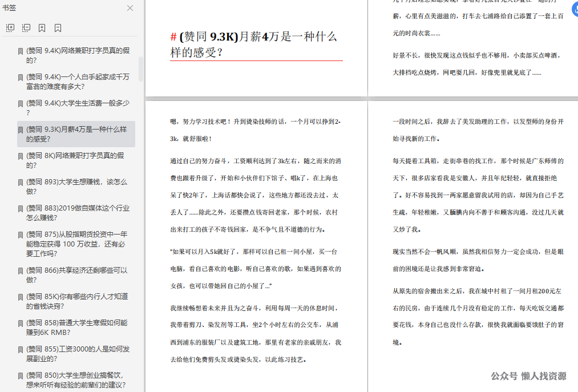This screenshot has height=392, width=578.
Task: Click bookmark flag icon beside 从股指期货投资 entry
Action: (21, 235)
